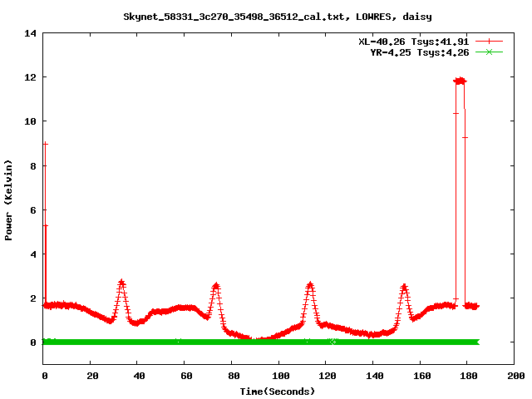This screenshot has height=399, width=532.
Task: Click the Power (Kelvin) y-axis label
Action: tap(8, 200)
